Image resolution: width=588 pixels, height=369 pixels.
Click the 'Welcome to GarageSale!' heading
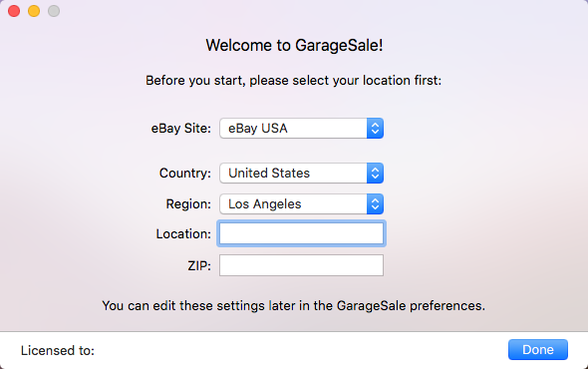coord(294,46)
